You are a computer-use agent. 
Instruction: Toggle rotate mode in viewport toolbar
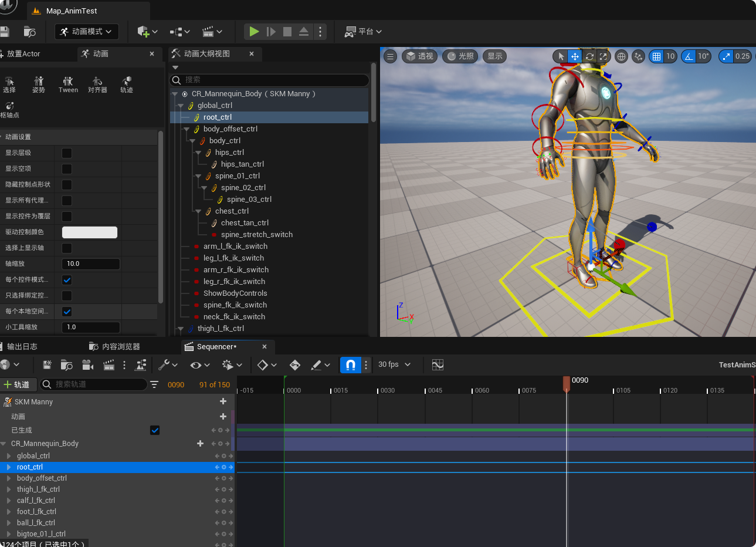tap(589, 56)
